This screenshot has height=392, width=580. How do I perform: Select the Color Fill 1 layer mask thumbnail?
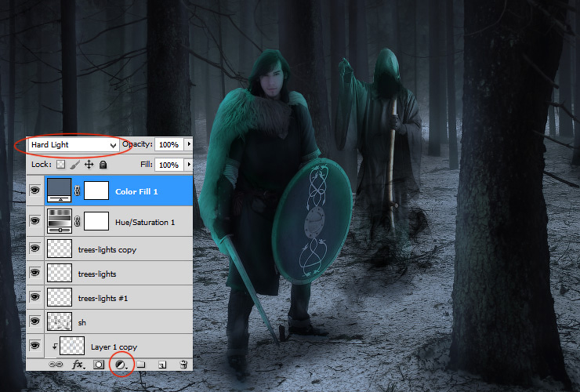(96, 191)
